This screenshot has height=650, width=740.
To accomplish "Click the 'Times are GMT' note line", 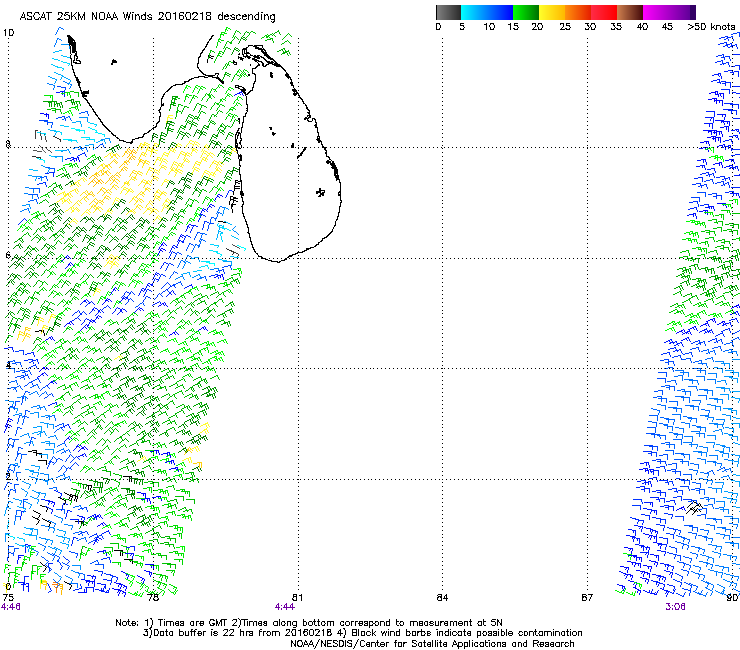I will (x=309, y=623).
